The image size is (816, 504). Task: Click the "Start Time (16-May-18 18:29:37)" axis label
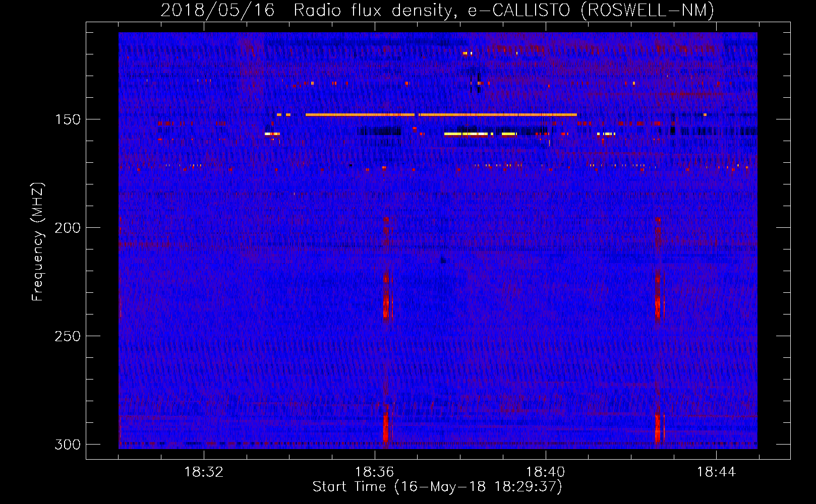[x=437, y=487]
